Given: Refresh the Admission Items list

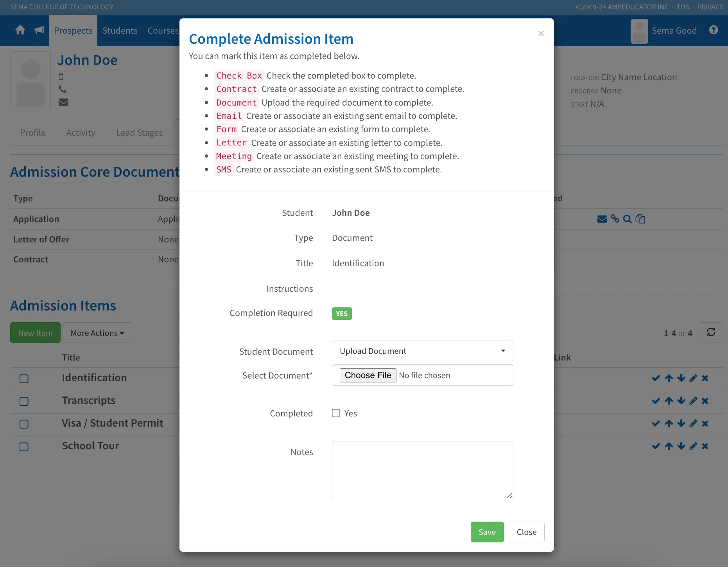Looking at the screenshot, I should [x=711, y=332].
